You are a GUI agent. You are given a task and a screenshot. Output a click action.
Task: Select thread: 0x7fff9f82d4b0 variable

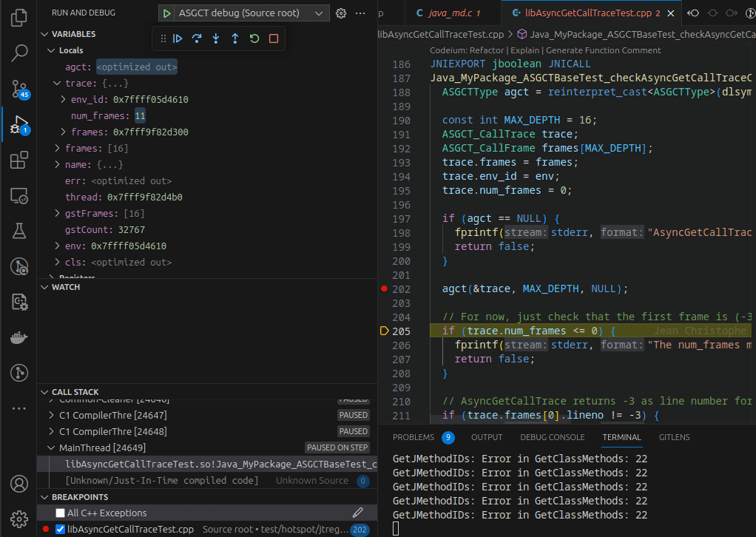[x=207, y=197]
